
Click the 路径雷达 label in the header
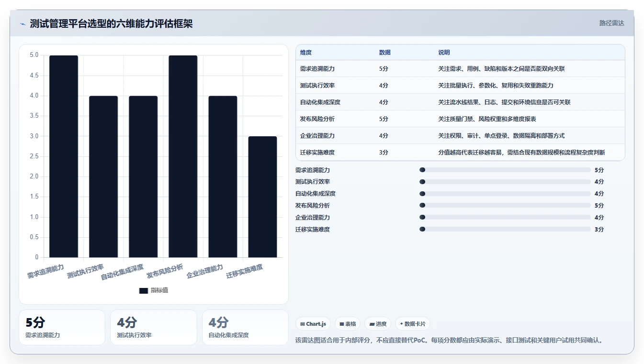[611, 23]
